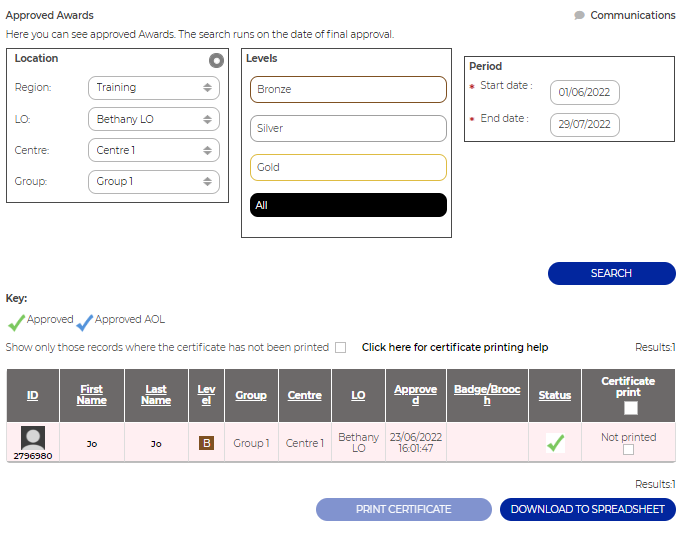The height and width of the screenshot is (541, 687).
Task: Expand the Group dropdown showing Group 1
Action: coord(154,181)
